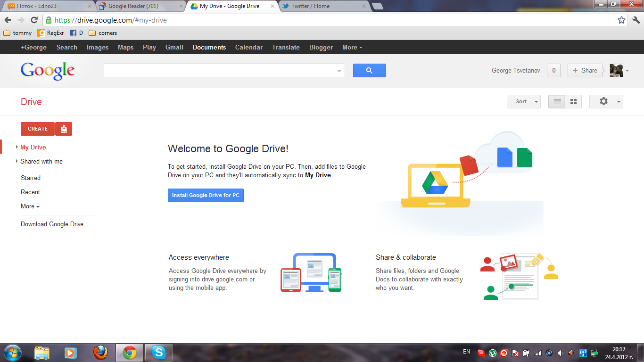Viewport: 644px width, 362px height.
Task: Expand the My Drive tree arrow
Action: point(17,147)
